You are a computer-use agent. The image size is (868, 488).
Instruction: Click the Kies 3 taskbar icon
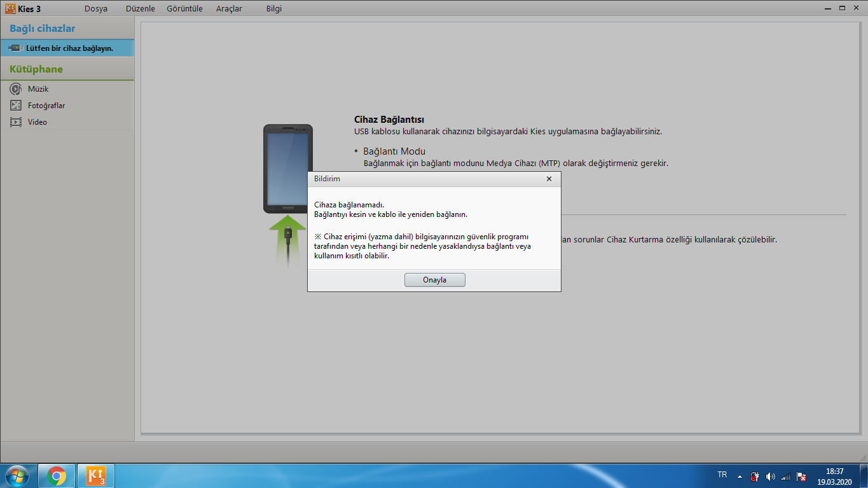coord(96,476)
